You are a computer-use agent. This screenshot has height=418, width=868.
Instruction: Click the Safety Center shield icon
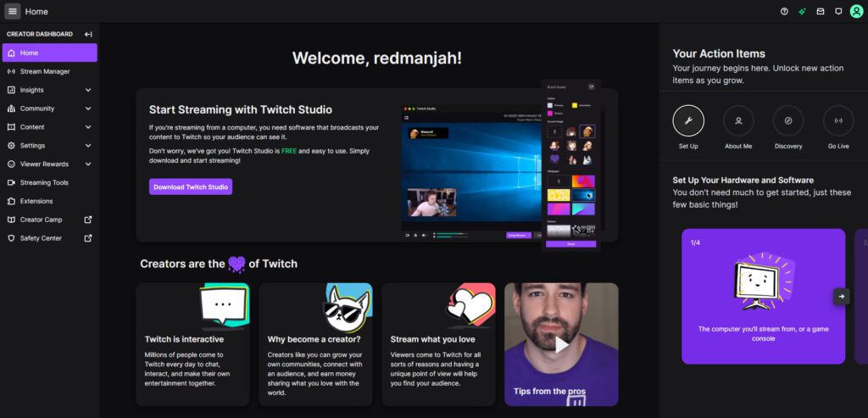pyautogui.click(x=11, y=238)
